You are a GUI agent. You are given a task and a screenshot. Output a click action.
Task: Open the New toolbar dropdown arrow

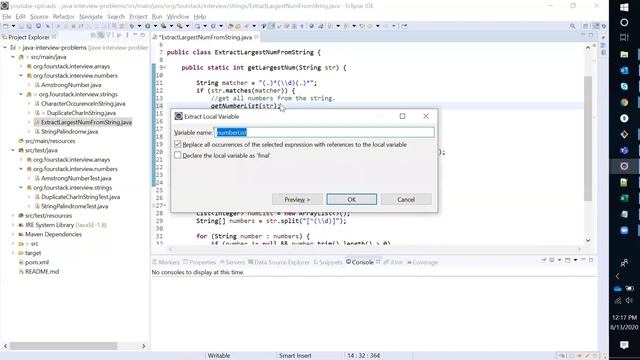(13, 26)
